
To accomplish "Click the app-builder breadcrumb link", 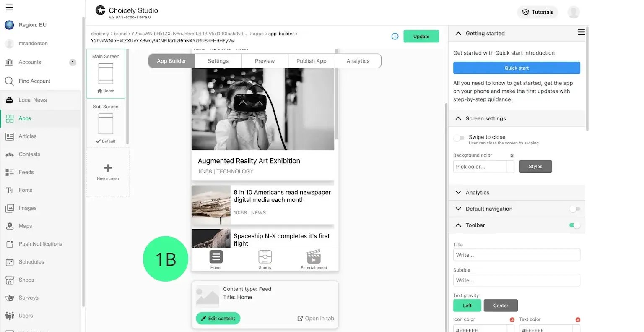I will 281,34.
